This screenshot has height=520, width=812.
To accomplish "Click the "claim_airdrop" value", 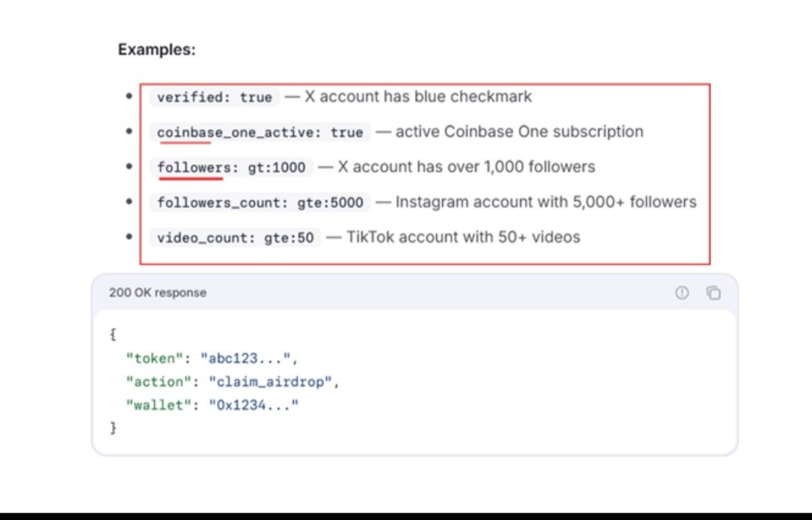I will tap(271, 382).
